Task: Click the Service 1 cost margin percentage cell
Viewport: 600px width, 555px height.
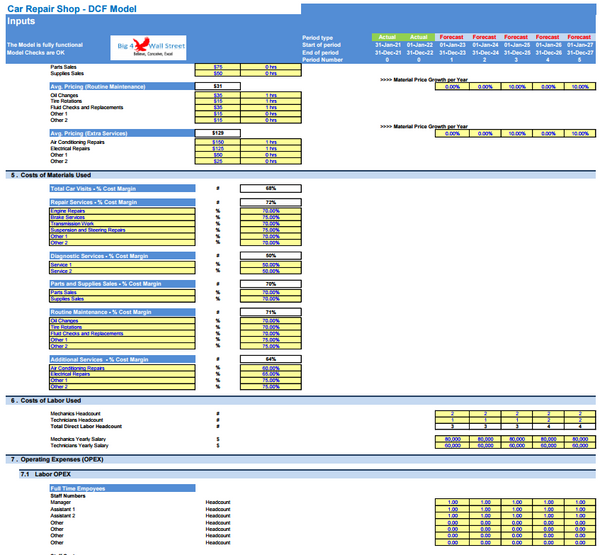Action: click(x=270, y=265)
